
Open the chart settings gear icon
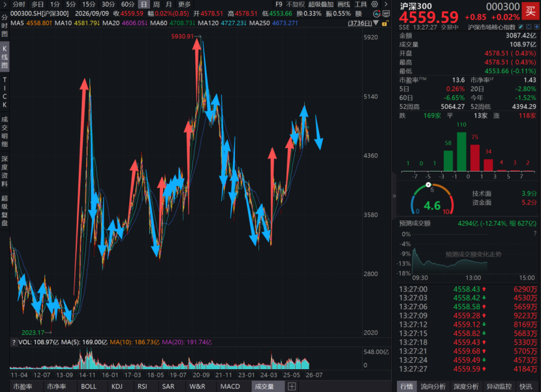(x=375, y=4)
